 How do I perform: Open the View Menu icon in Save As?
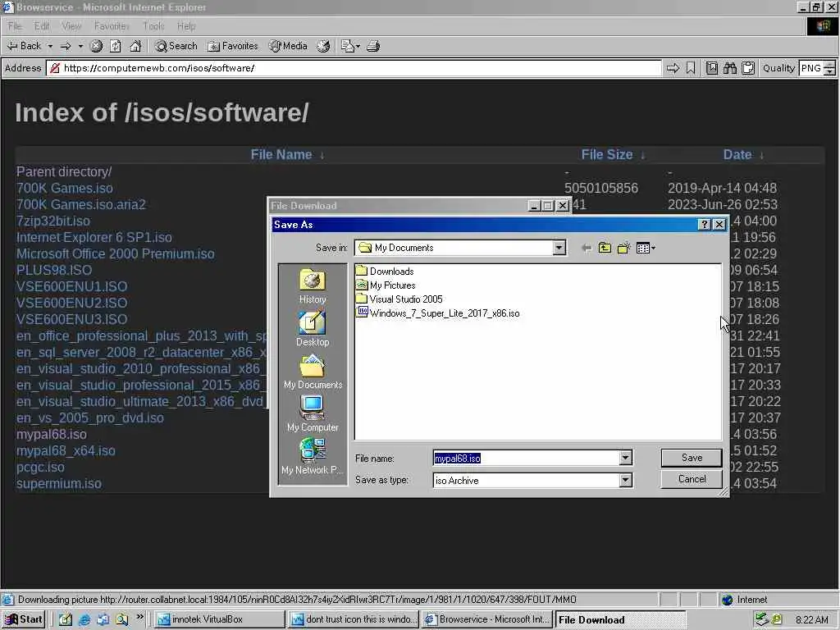point(646,248)
